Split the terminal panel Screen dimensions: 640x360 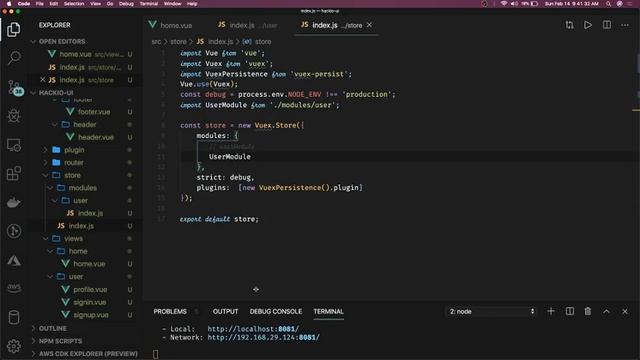click(x=570, y=311)
